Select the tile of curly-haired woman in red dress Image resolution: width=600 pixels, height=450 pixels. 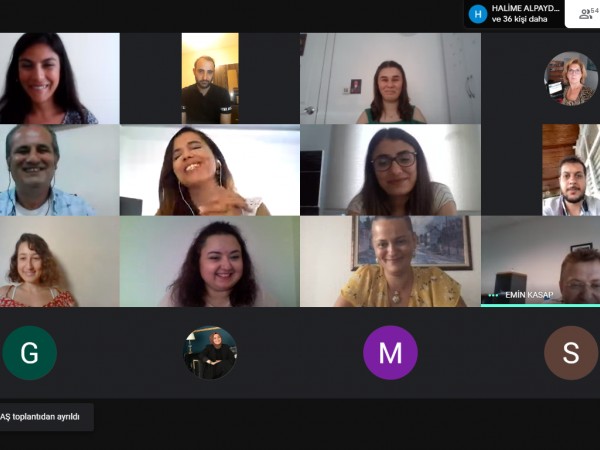(x=60, y=261)
